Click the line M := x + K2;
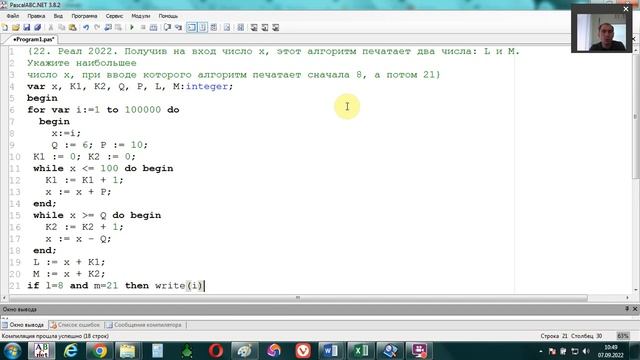Viewport: 640px width, 360px height. click(x=69, y=274)
